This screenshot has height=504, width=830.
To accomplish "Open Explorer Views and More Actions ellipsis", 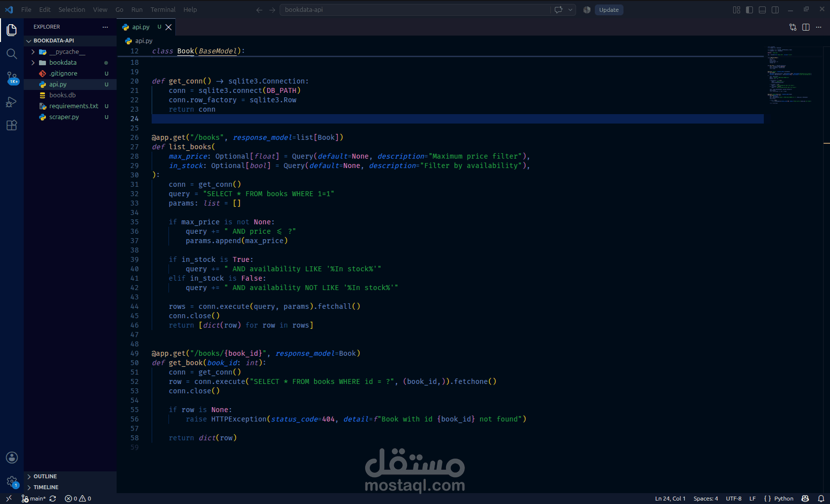I will pos(105,27).
